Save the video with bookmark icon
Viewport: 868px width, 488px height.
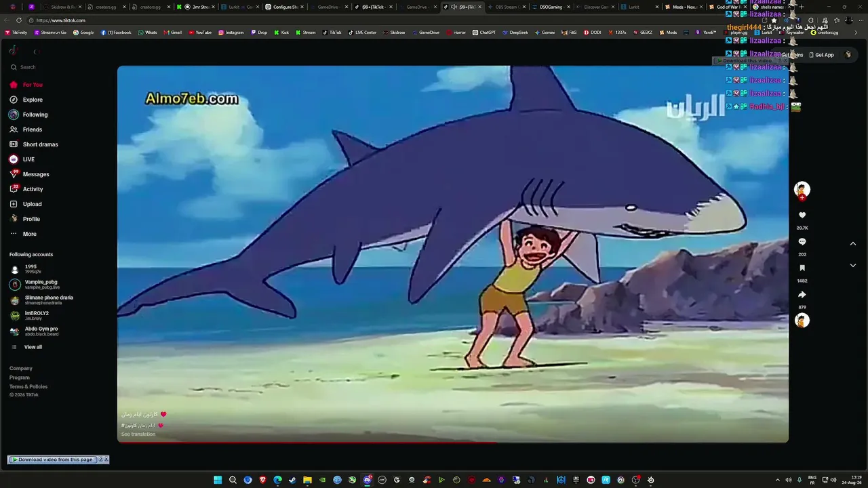tap(802, 268)
